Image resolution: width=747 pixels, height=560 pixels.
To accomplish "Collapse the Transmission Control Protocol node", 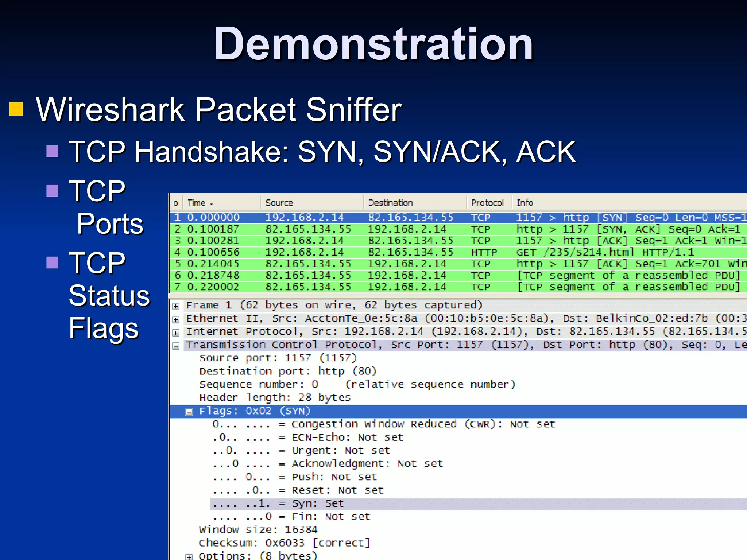I will (176, 346).
